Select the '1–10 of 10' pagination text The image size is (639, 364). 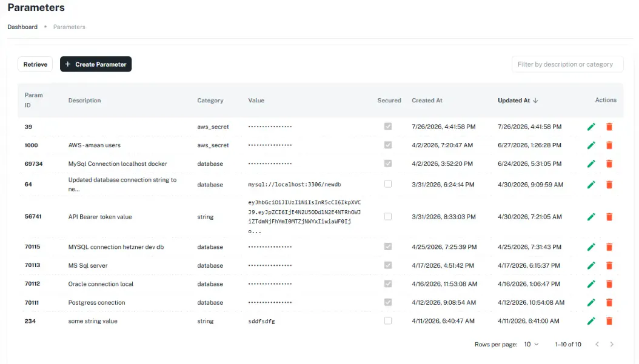(568, 345)
